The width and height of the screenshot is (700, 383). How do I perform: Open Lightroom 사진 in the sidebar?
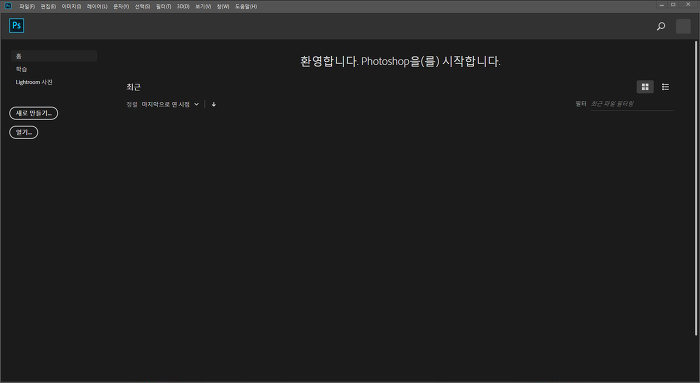click(x=34, y=82)
